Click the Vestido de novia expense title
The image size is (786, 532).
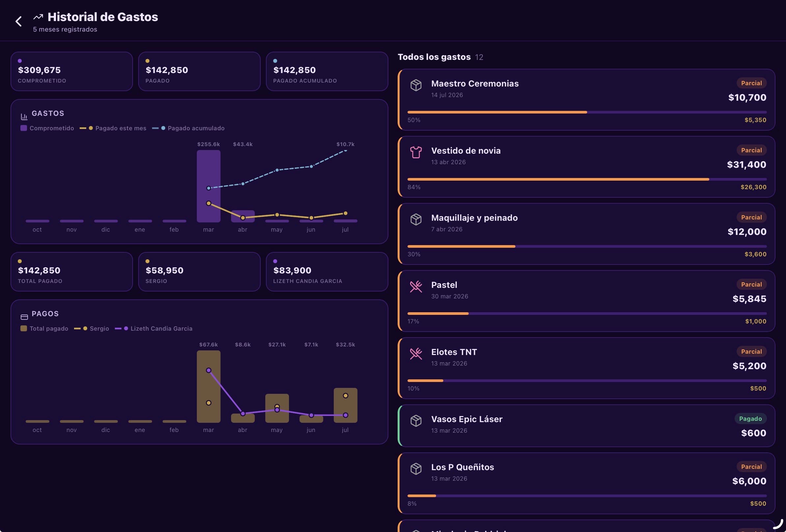tap(466, 151)
